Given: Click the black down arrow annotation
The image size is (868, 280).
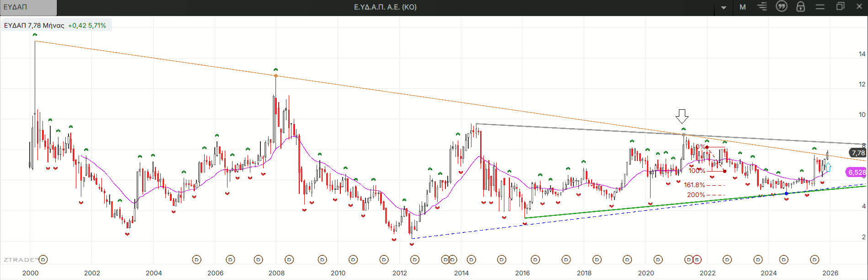Looking at the screenshot, I should [x=682, y=116].
